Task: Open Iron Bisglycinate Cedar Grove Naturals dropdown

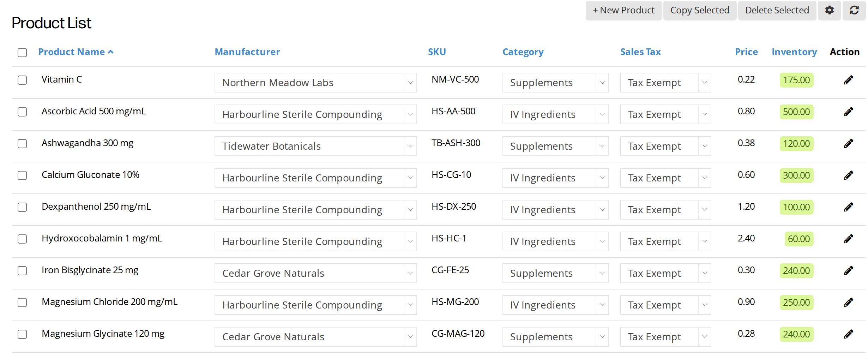Action: [x=316, y=273]
